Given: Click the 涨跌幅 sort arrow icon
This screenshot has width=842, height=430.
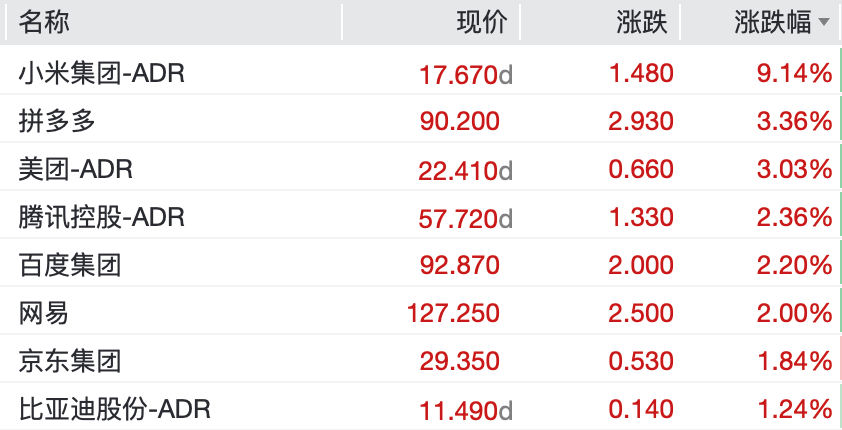Looking at the screenshot, I should coord(824,23).
